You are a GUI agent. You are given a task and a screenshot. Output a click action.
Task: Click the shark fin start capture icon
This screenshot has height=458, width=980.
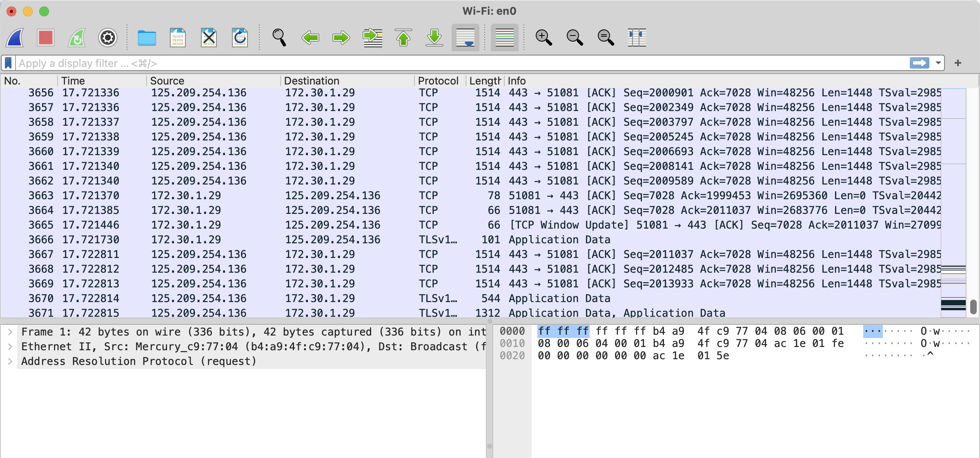tap(15, 38)
